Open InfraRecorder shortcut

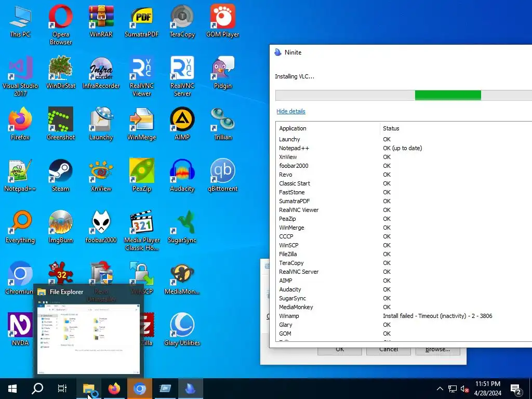101,73
